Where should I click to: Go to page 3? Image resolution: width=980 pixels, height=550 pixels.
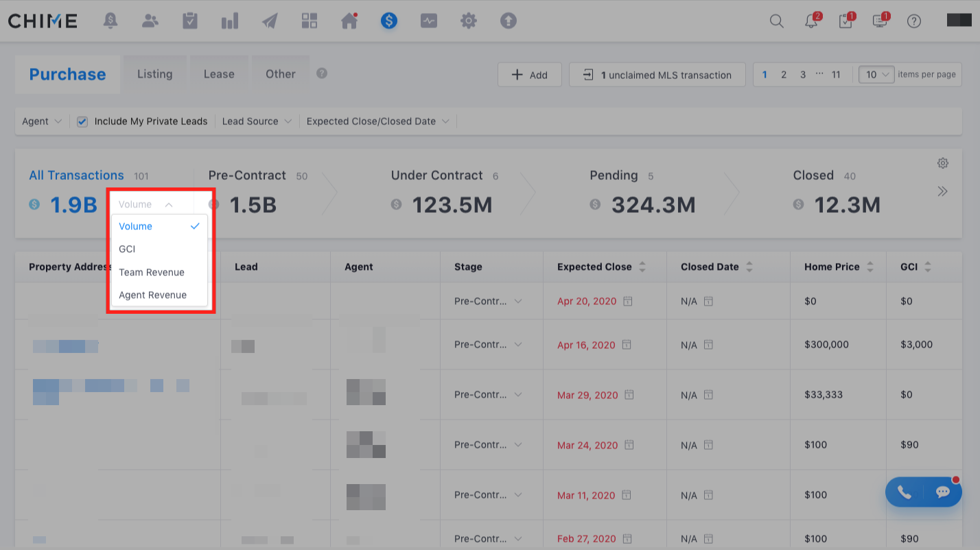(x=803, y=75)
